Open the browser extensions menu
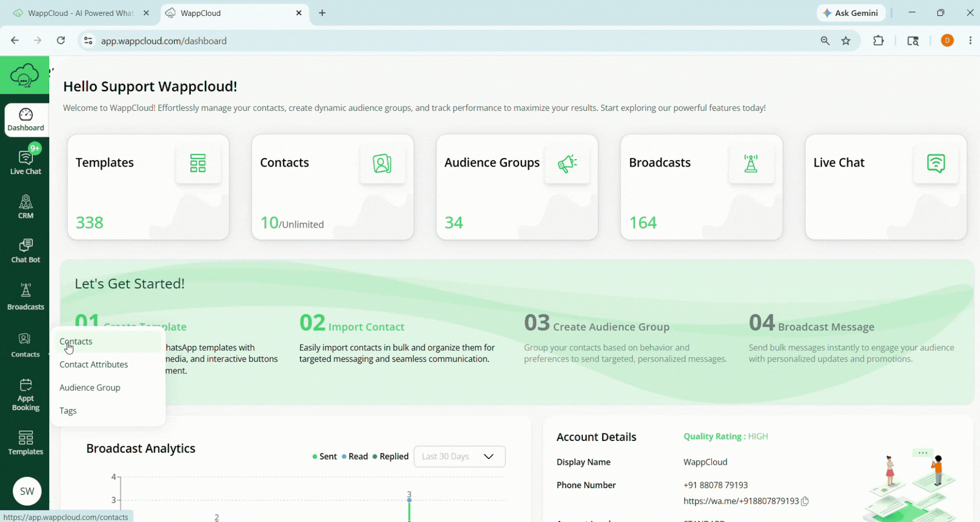980x522 pixels. [x=878, y=41]
